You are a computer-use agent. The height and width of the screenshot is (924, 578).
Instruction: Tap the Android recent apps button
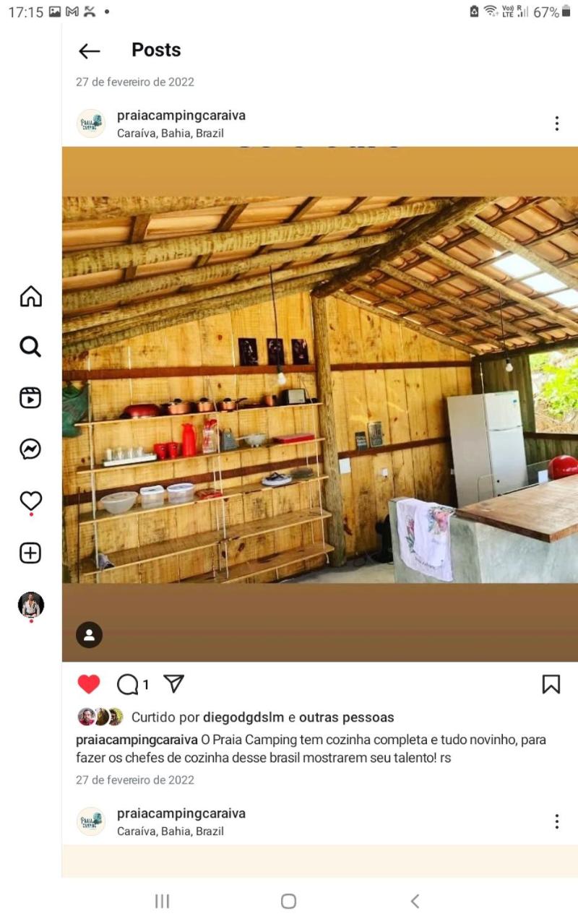coord(163,901)
